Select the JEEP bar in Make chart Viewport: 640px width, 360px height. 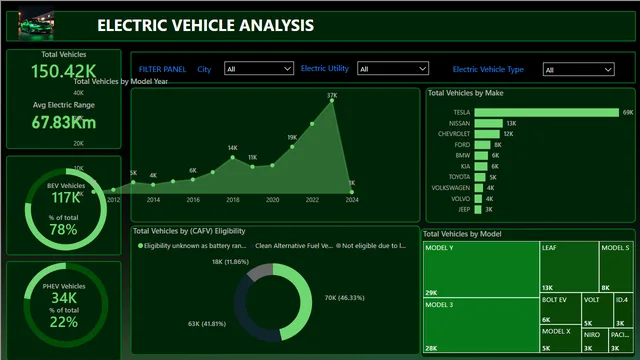[x=478, y=209]
